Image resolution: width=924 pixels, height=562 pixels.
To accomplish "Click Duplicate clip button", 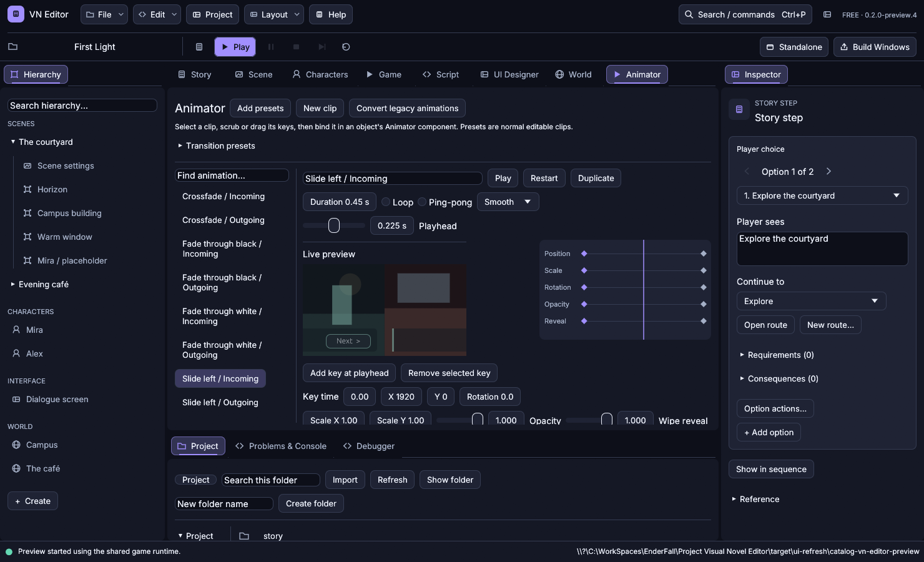I will coord(596,178).
